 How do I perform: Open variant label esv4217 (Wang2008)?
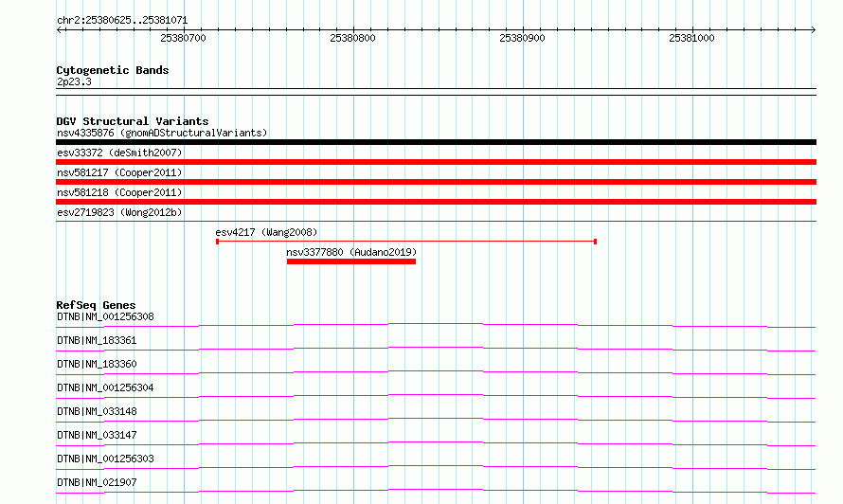266,232
